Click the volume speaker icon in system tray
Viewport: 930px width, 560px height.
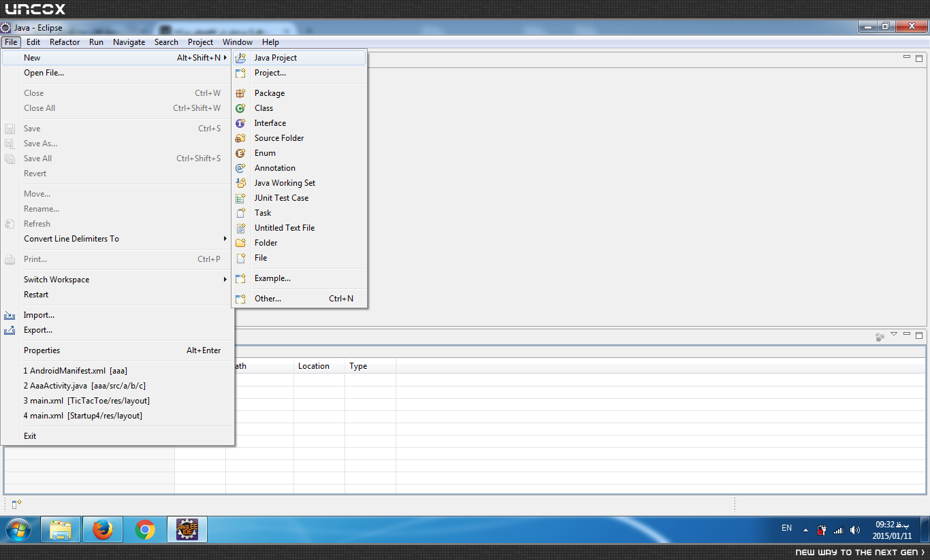coord(855,530)
